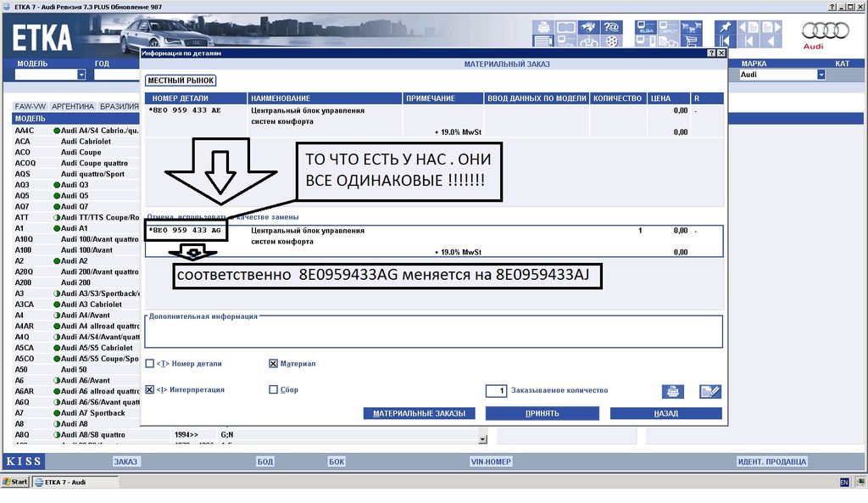Go to previous page with the left page arrow
This screenshot has height=503, width=868.
coord(748,27)
